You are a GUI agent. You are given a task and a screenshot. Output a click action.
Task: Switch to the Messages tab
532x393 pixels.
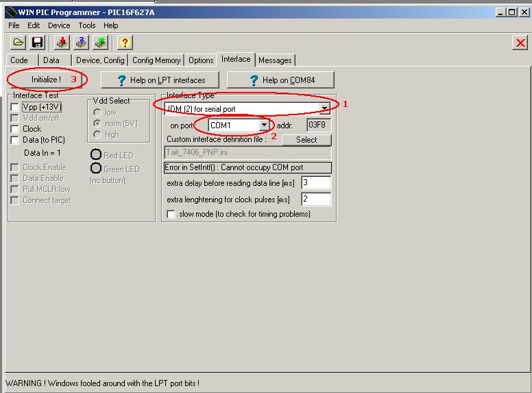[275, 60]
